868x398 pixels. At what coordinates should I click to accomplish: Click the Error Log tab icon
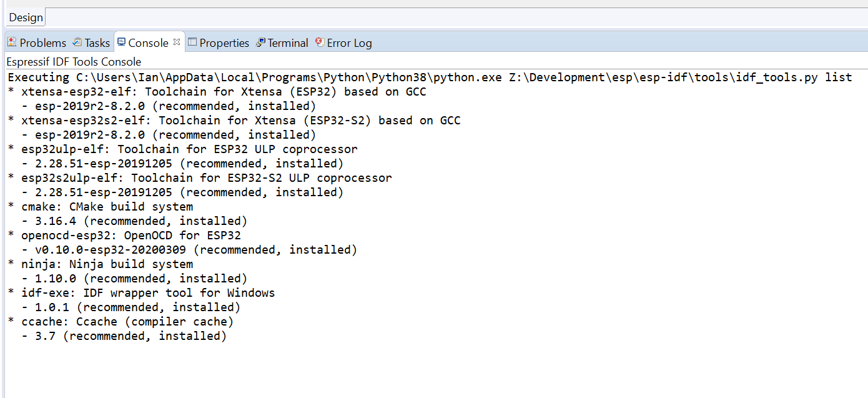320,42
